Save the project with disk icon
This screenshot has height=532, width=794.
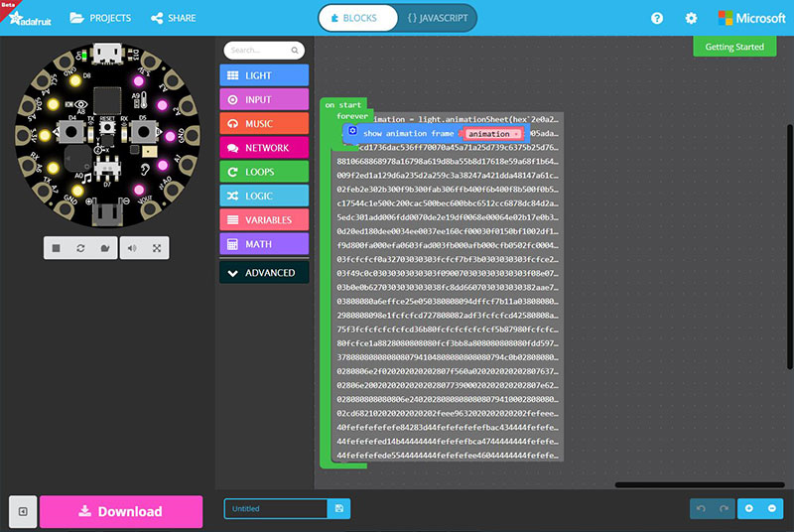click(x=339, y=508)
